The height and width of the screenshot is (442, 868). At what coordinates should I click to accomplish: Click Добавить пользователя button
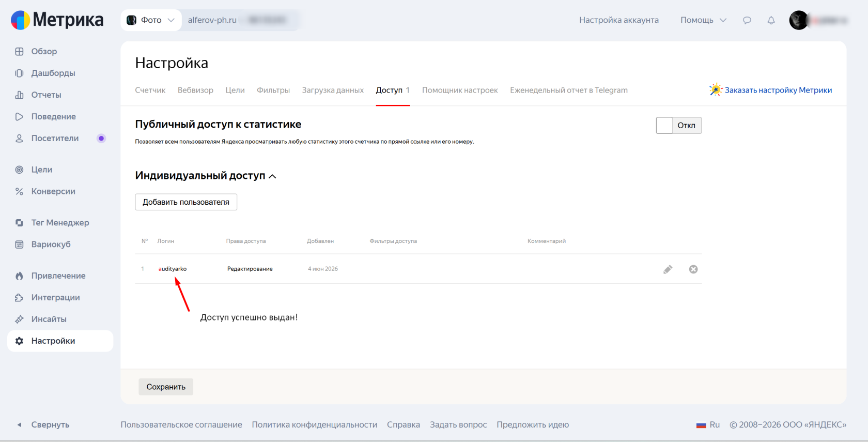[x=186, y=202]
